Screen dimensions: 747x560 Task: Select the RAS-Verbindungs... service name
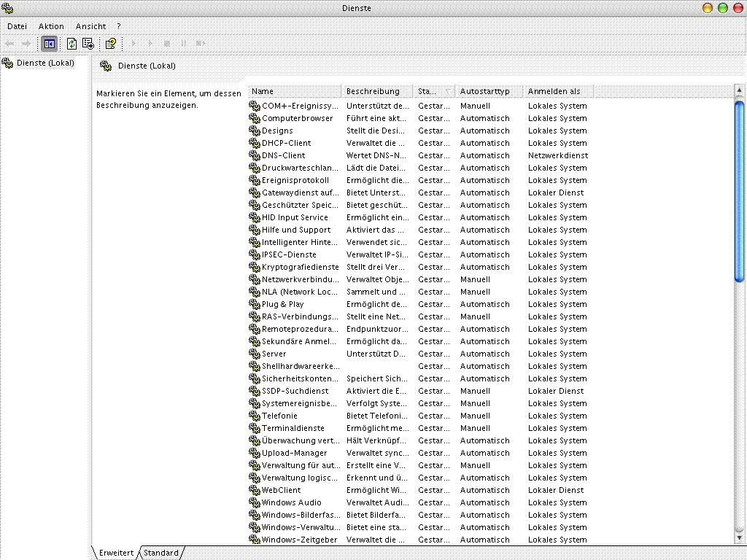coord(300,316)
